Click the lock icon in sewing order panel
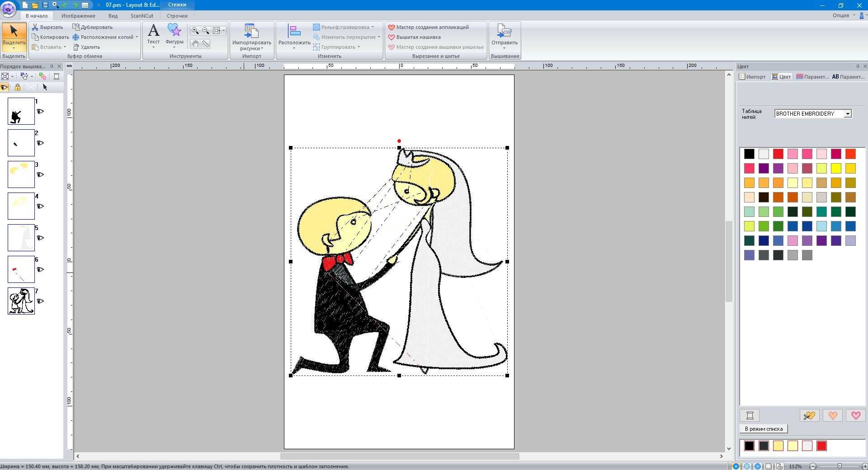Screen dimensions: 868x470 coord(18,87)
